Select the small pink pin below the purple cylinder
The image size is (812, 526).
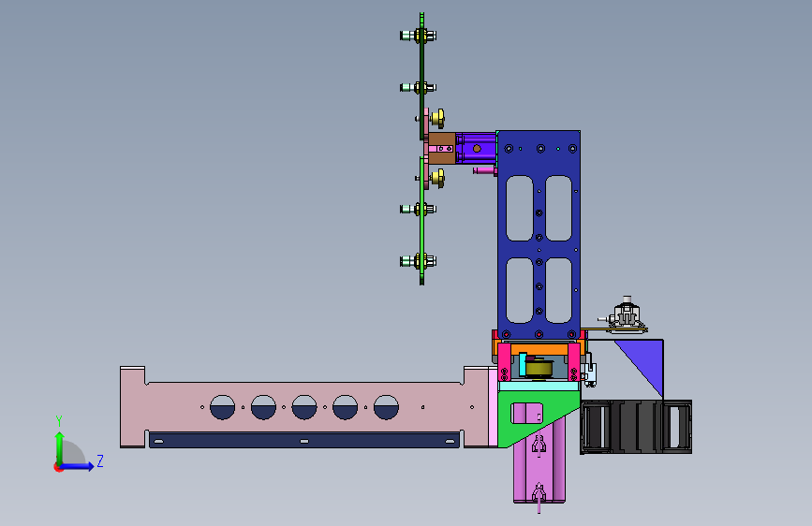click(483, 170)
